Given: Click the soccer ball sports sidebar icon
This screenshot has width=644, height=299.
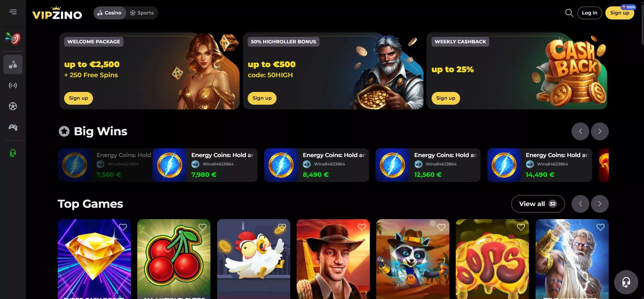Looking at the screenshot, I should pyautogui.click(x=13, y=106).
